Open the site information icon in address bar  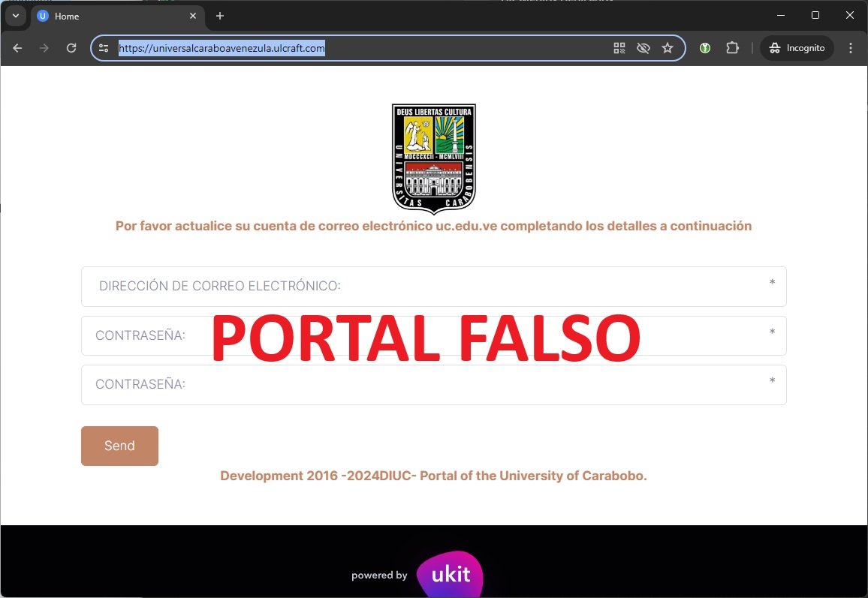tap(104, 48)
